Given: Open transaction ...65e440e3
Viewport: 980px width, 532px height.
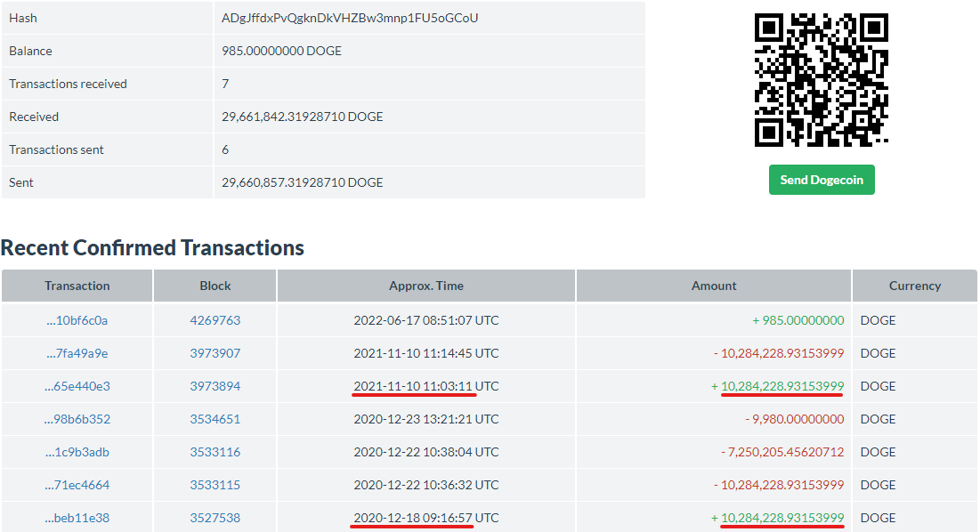Looking at the screenshot, I should (77, 386).
